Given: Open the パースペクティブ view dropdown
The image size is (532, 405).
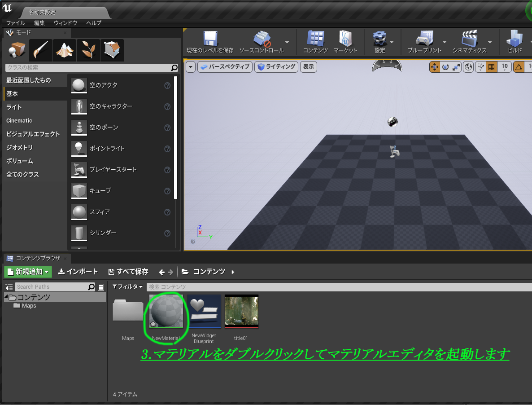Looking at the screenshot, I should click(x=225, y=67).
